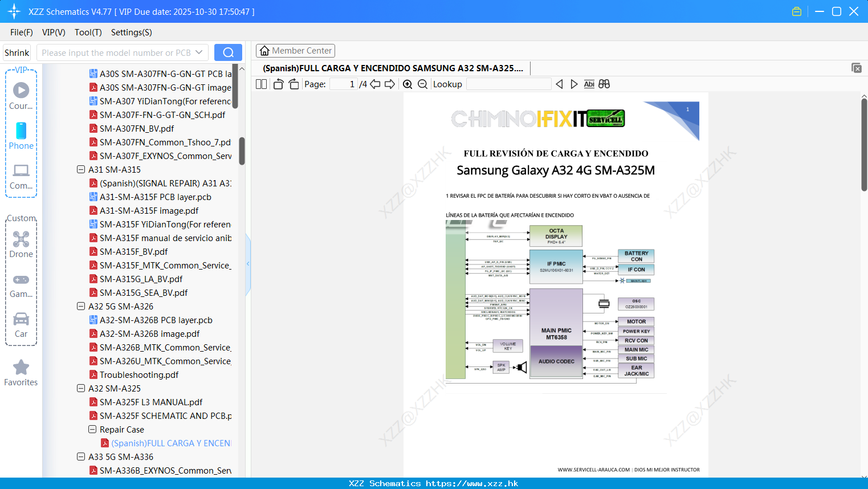Click the page number input field
The height and width of the screenshot is (489, 868).
click(x=344, y=84)
